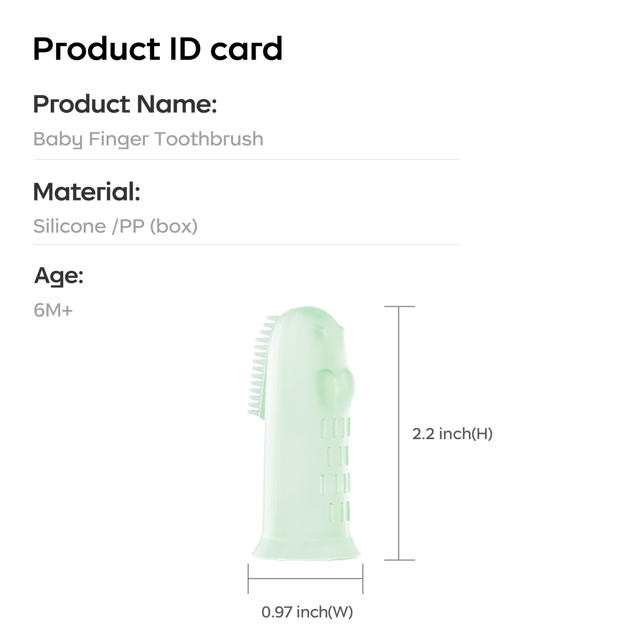Click top tick of height marker
Viewport: 644px width, 644px height.
(x=399, y=306)
